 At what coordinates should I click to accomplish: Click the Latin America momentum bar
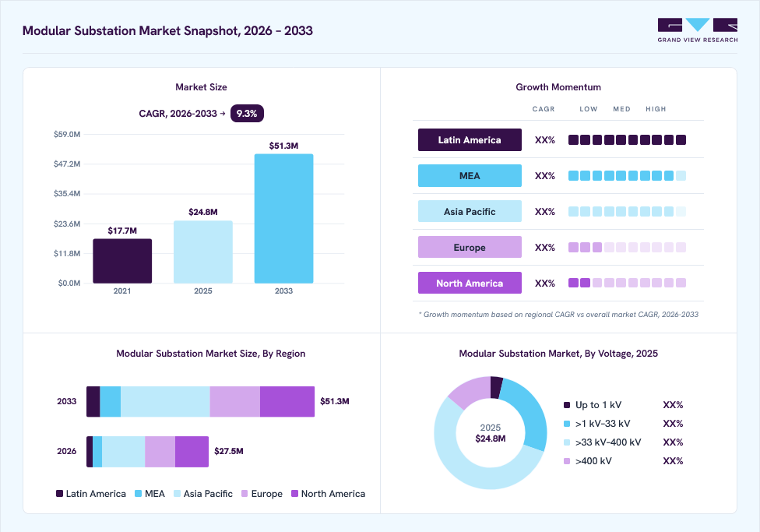pos(627,139)
